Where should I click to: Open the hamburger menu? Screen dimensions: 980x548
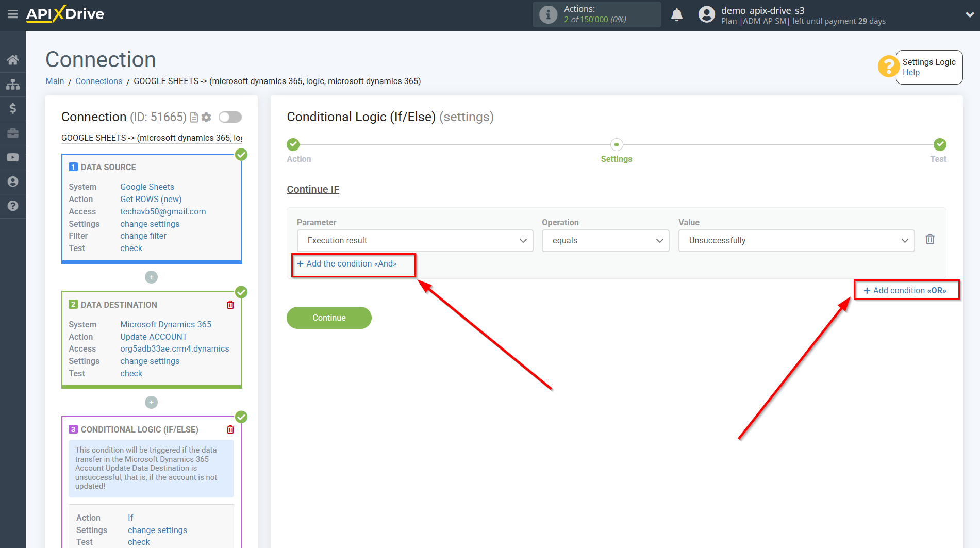(13, 14)
